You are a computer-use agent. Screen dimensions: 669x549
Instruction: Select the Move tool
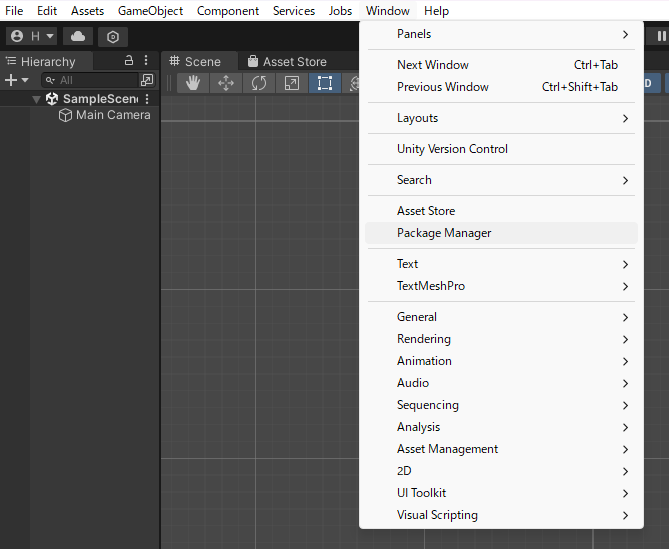pyautogui.click(x=226, y=83)
